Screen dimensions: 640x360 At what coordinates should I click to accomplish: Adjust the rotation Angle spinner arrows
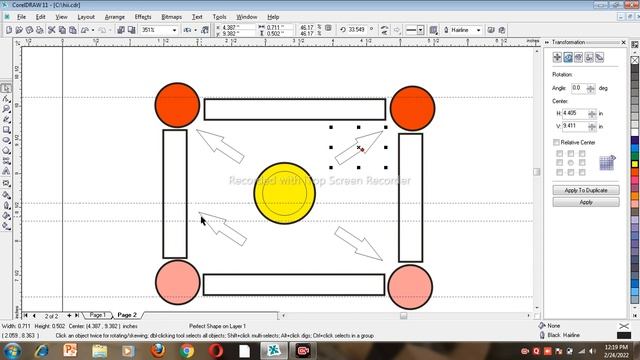click(591, 88)
